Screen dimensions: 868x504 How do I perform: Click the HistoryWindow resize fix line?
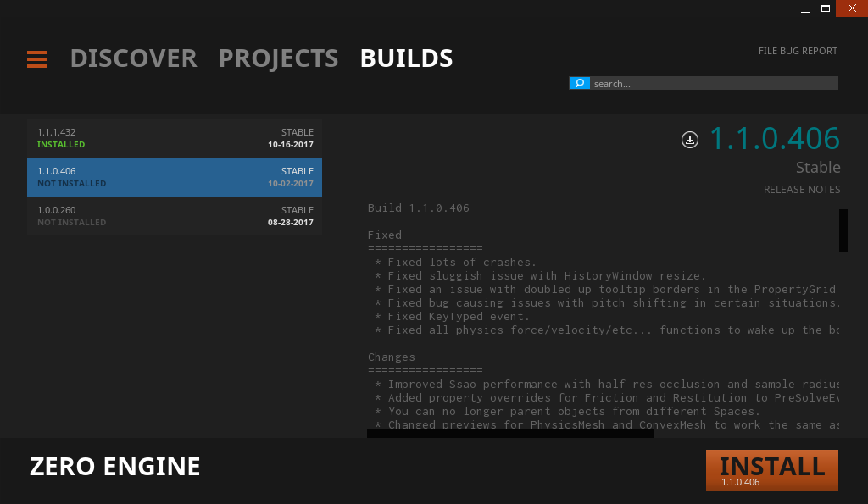coord(540,275)
